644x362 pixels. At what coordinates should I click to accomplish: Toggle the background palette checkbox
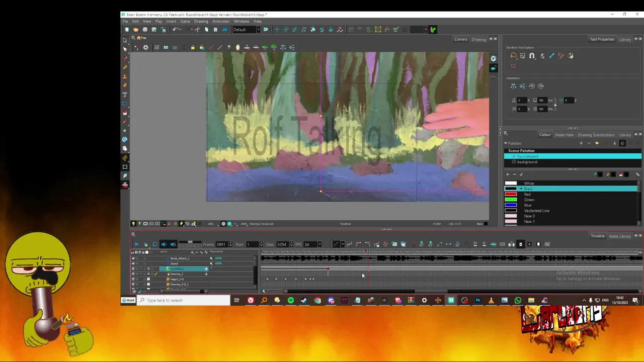[514, 162]
